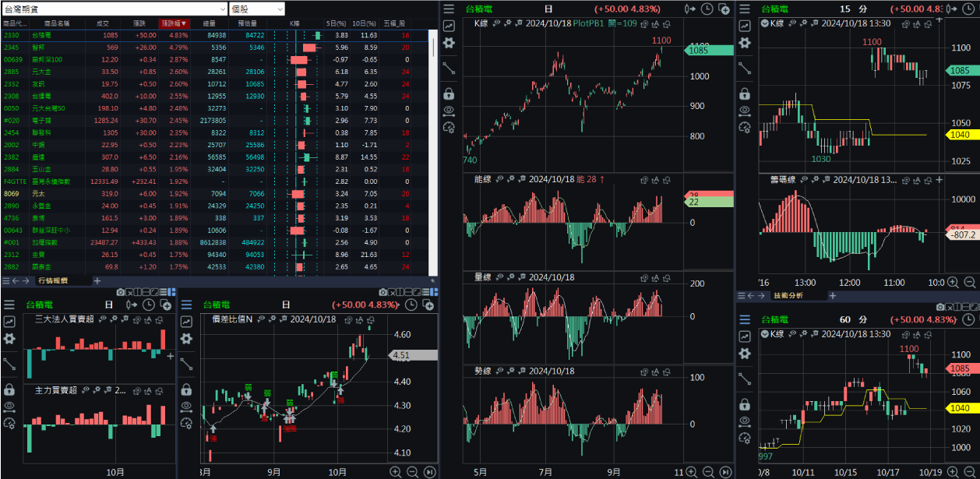Click chart type icon in 60分 panel sidebar
Image resolution: width=980 pixels, height=479 pixels.
click(745, 336)
